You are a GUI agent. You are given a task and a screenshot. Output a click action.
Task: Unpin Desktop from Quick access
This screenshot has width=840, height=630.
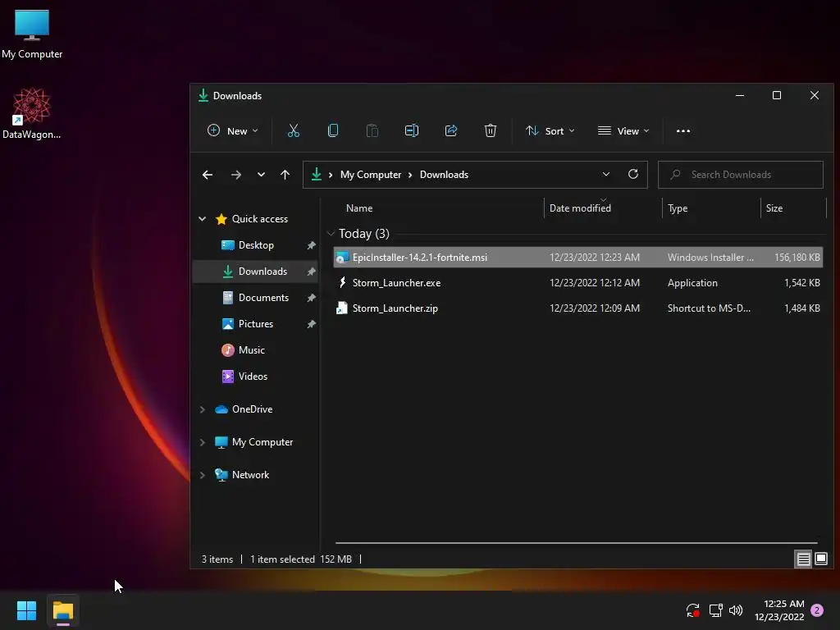click(311, 245)
